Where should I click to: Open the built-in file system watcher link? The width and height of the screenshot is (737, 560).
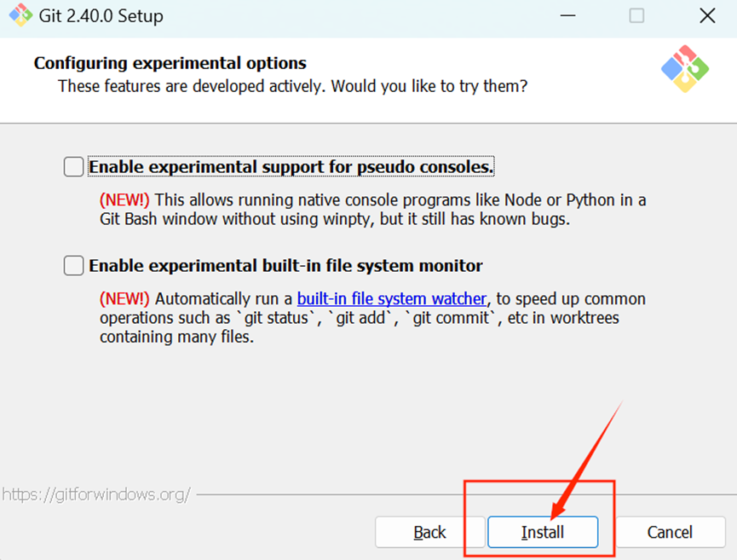392,299
